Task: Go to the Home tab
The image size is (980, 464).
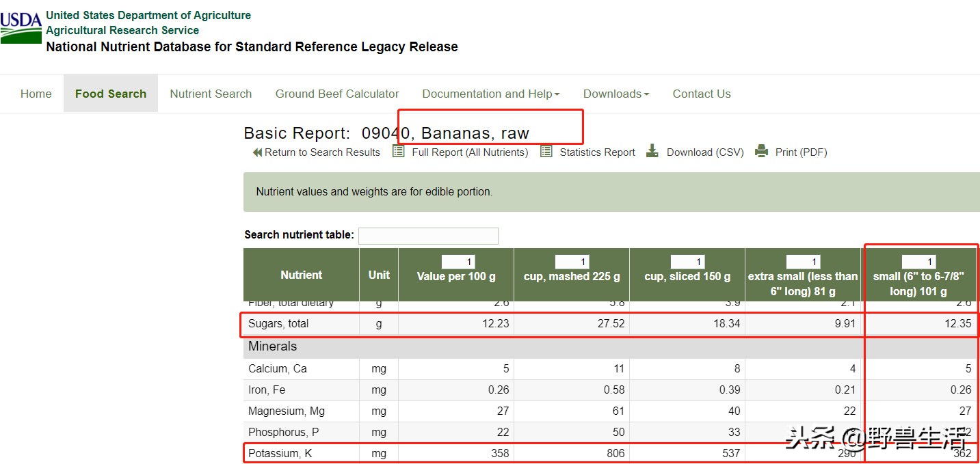Action: point(36,94)
